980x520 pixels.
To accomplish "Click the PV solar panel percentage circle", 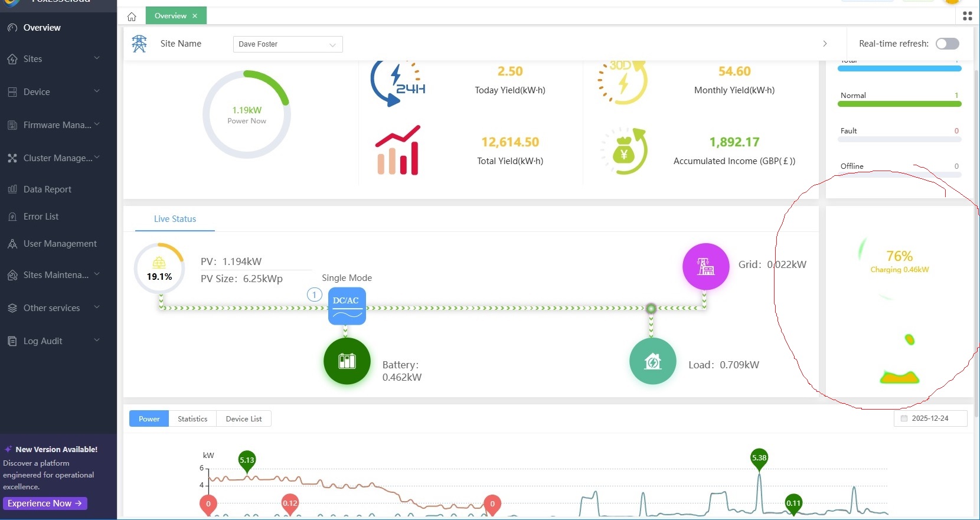I will coord(159,269).
